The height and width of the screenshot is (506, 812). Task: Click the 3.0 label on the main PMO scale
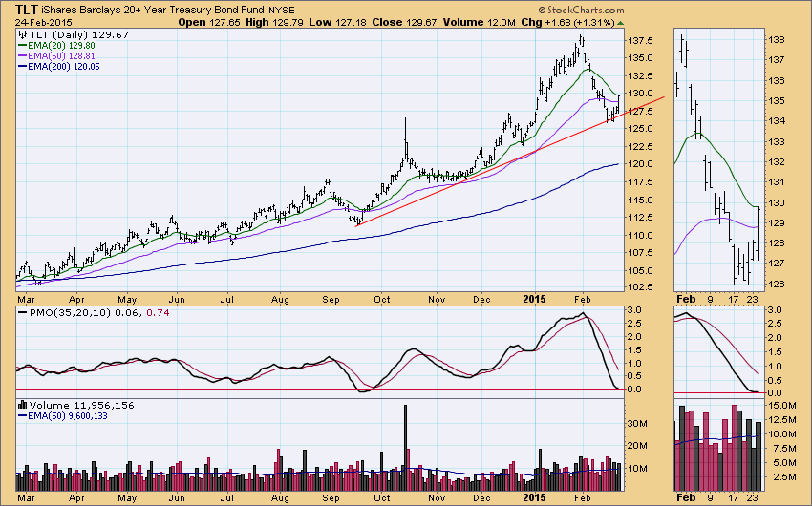coord(634,310)
